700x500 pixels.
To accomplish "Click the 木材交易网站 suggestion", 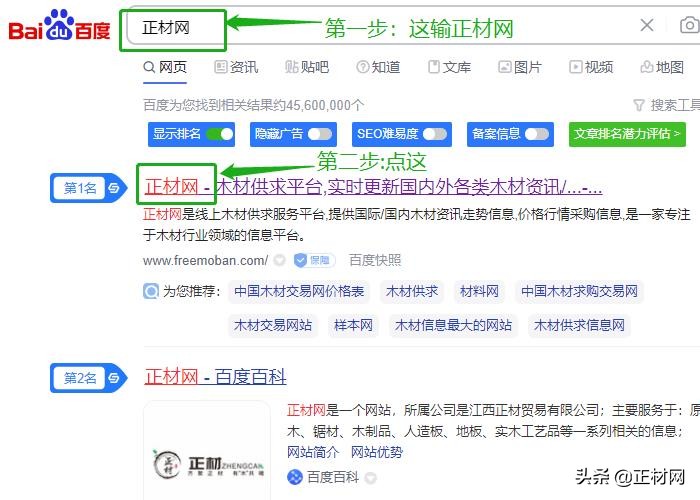I will tap(273, 325).
